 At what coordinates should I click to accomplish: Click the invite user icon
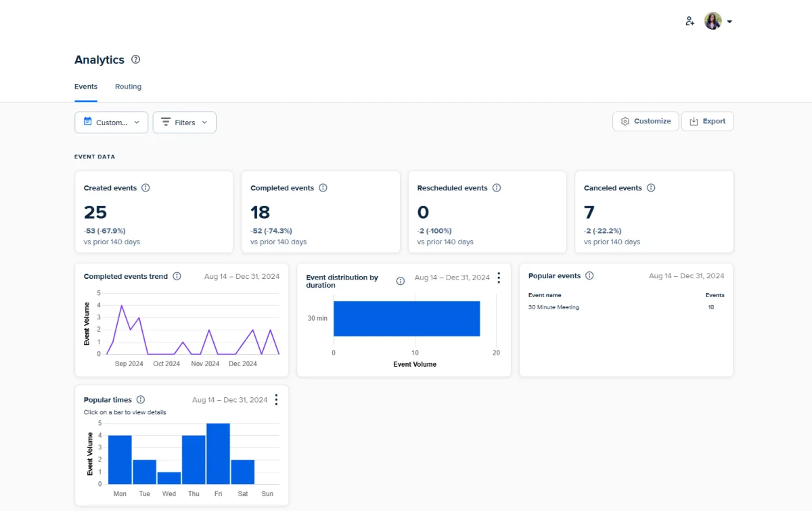[x=690, y=21]
